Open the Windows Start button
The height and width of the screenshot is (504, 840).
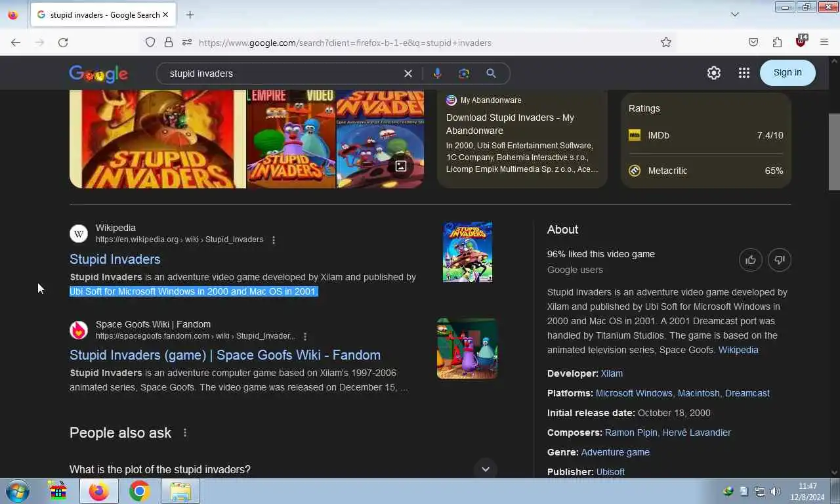[x=18, y=491]
